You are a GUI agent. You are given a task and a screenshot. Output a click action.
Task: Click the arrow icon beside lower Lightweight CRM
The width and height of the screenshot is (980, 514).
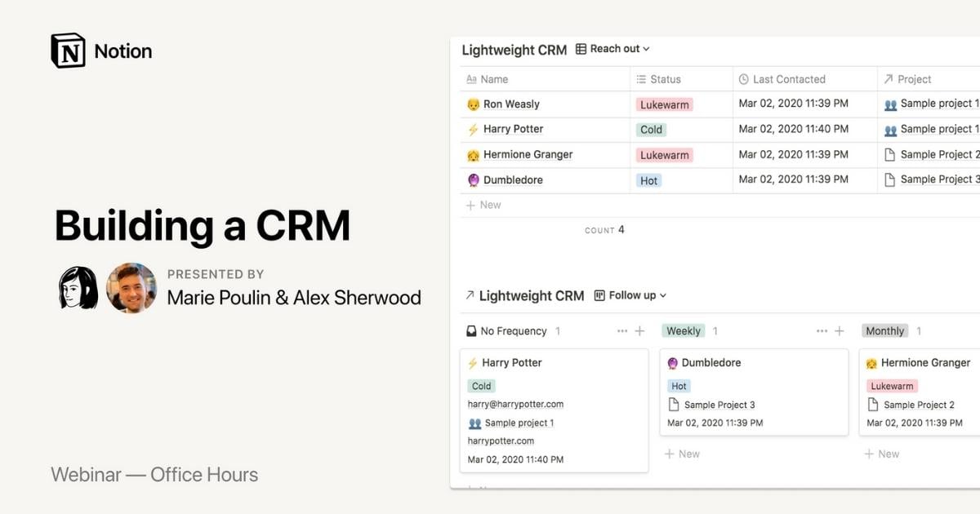click(470, 295)
